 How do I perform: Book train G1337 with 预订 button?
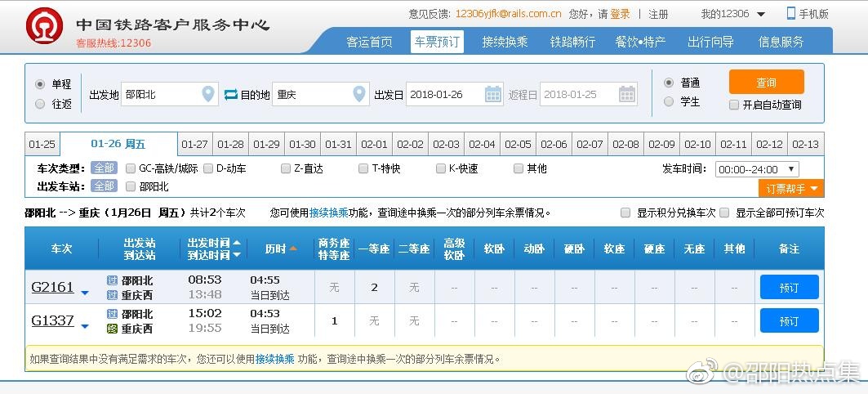click(x=789, y=321)
